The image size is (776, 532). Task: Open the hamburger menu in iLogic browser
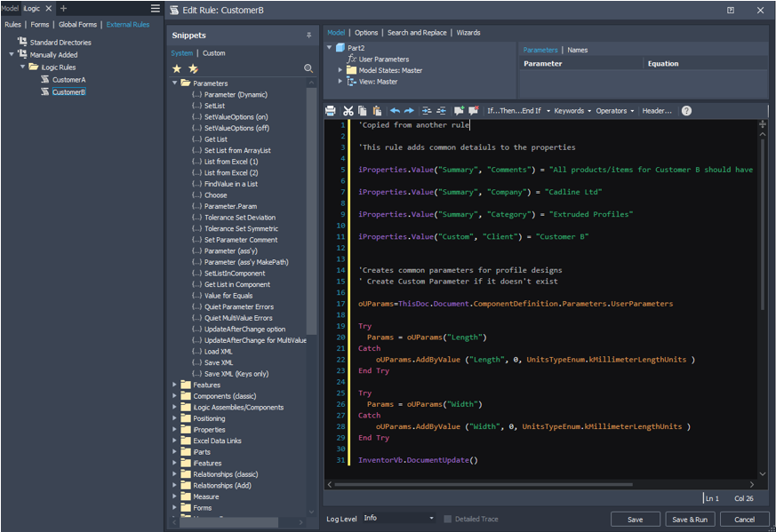tap(156, 8)
